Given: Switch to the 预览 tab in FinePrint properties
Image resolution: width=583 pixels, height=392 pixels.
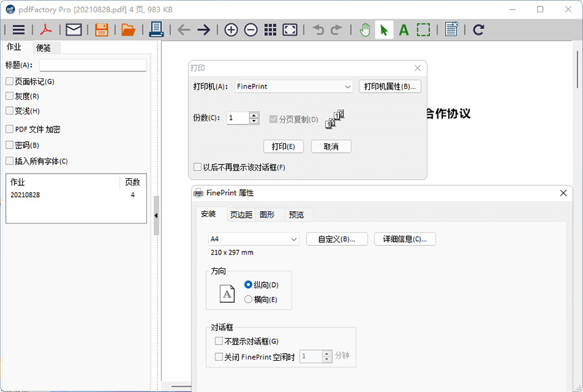Looking at the screenshot, I should pos(297,214).
